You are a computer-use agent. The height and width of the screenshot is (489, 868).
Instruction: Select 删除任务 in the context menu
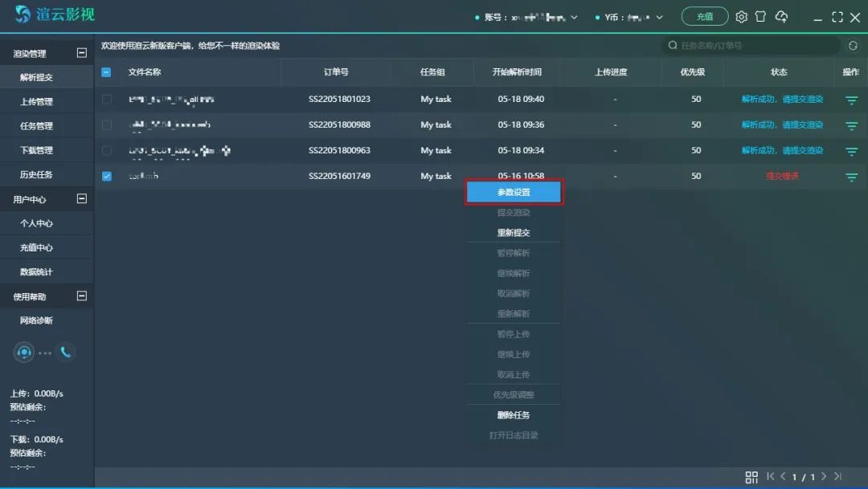click(514, 415)
